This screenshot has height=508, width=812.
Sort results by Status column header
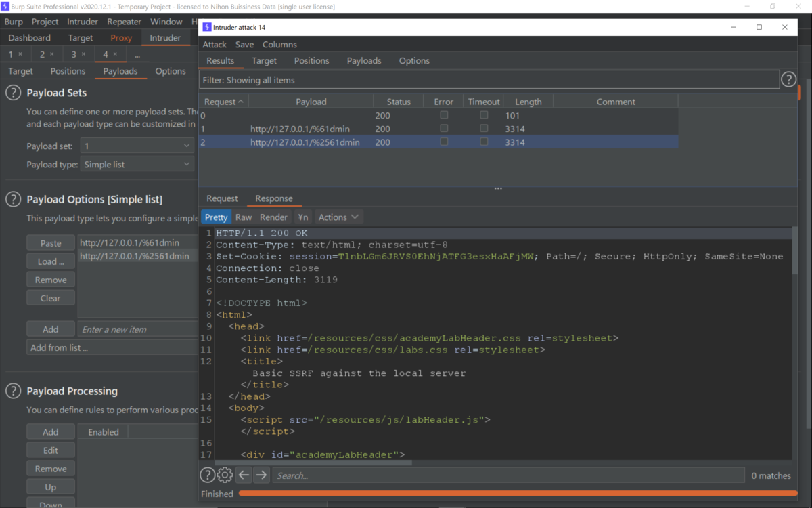click(x=398, y=102)
